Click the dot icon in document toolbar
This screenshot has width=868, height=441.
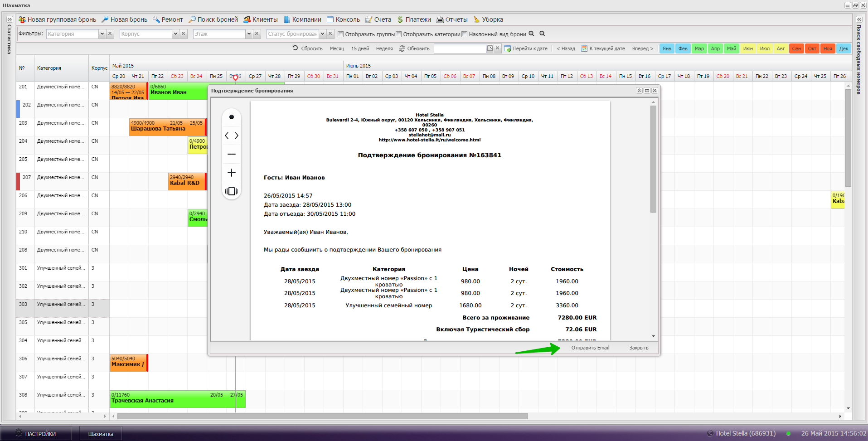pos(232,117)
